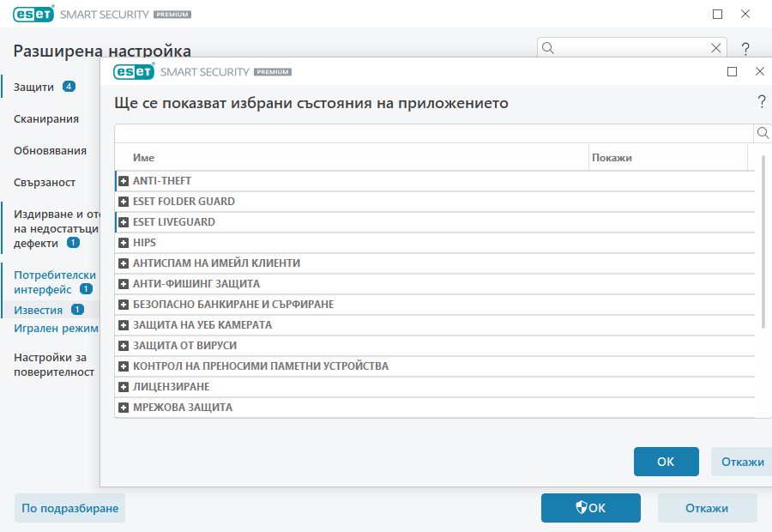
Task: Open help with the question mark beside the main search
Action: [x=745, y=48]
